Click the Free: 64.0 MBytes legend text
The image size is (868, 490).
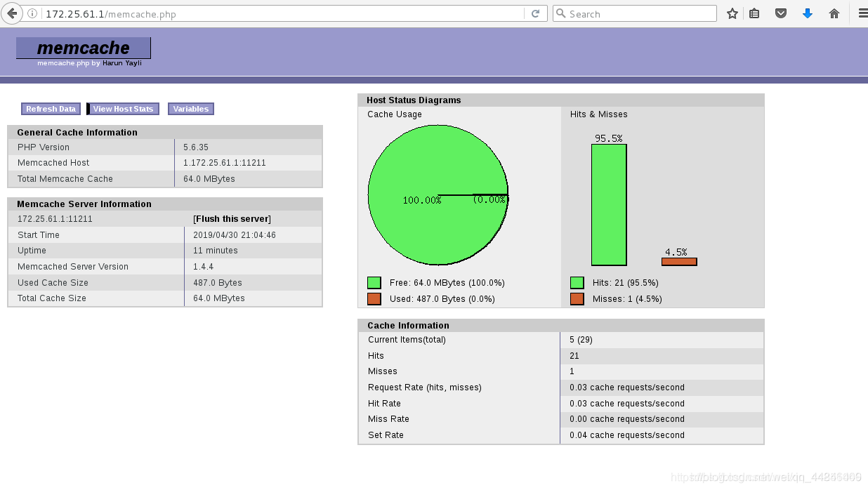(x=447, y=283)
